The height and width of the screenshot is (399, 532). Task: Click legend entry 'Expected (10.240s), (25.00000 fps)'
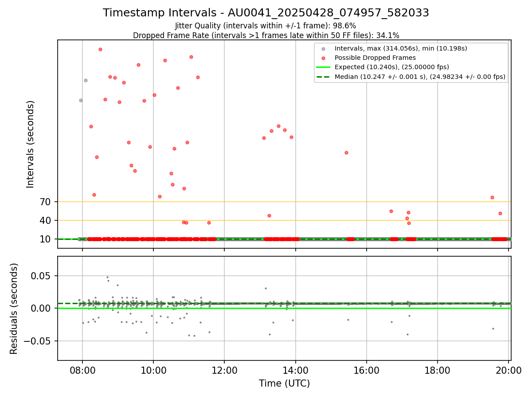pyautogui.click(x=392, y=67)
